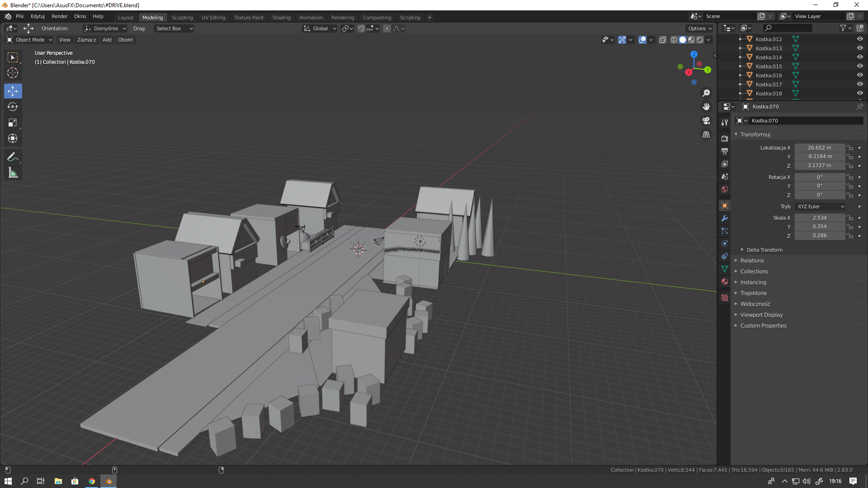
Task: Open Object Mode dropdown
Action: click(x=29, y=40)
